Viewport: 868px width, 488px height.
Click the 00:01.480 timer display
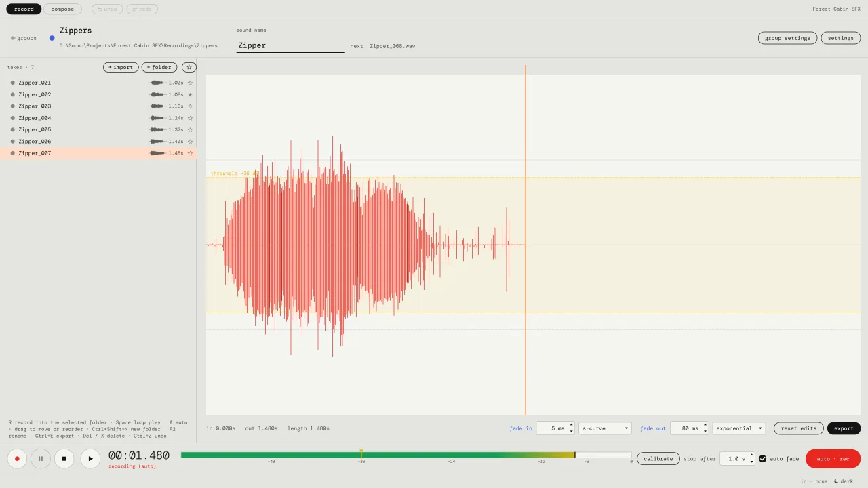[139, 455]
